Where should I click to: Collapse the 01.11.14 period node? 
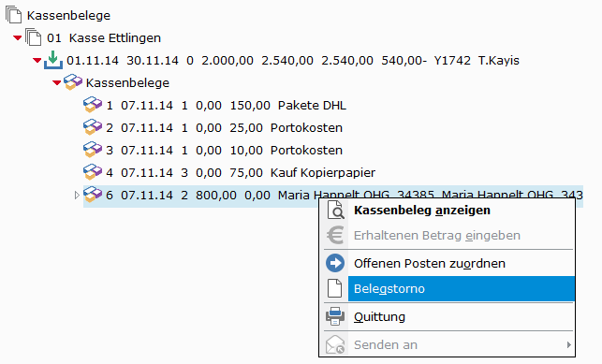point(37,60)
